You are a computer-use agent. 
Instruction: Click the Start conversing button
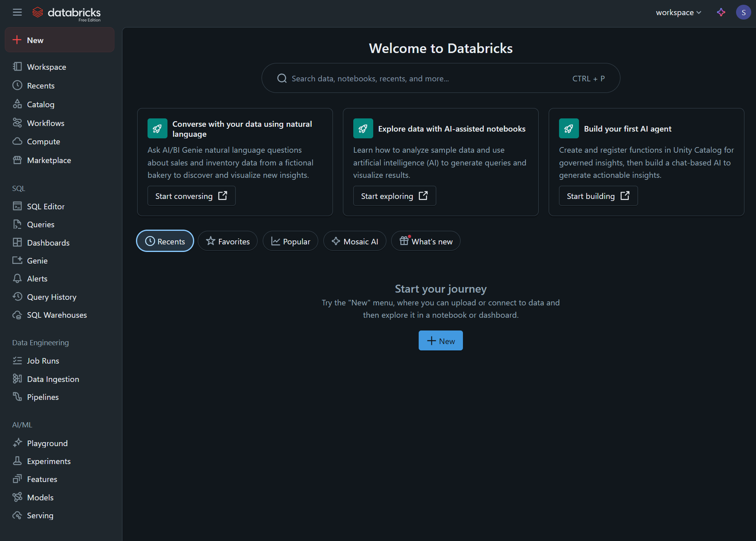191,196
